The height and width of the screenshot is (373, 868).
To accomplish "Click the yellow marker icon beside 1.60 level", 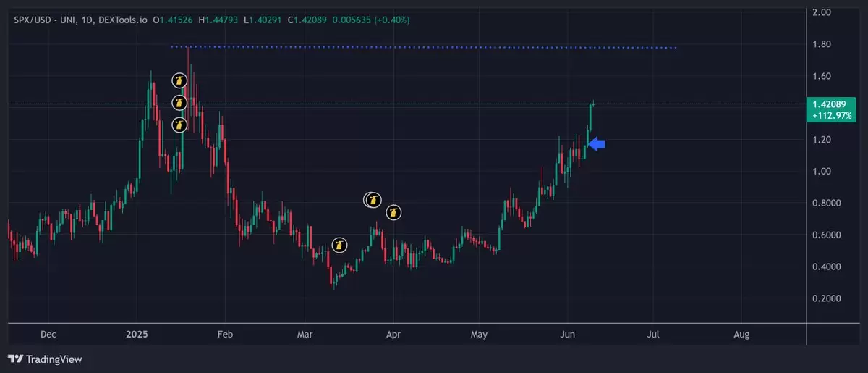I will 179,80.
